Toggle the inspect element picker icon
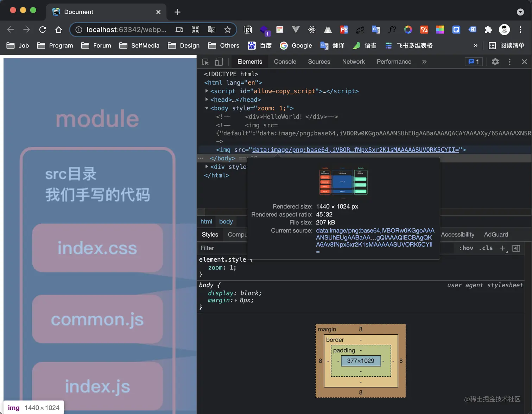The height and width of the screenshot is (414, 532). click(205, 62)
